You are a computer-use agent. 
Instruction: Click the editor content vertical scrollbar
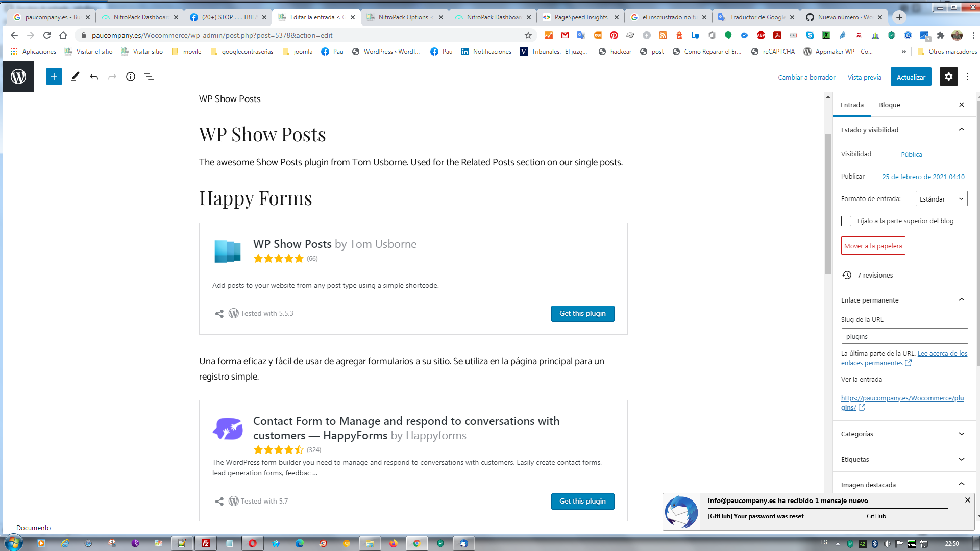[x=828, y=204]
